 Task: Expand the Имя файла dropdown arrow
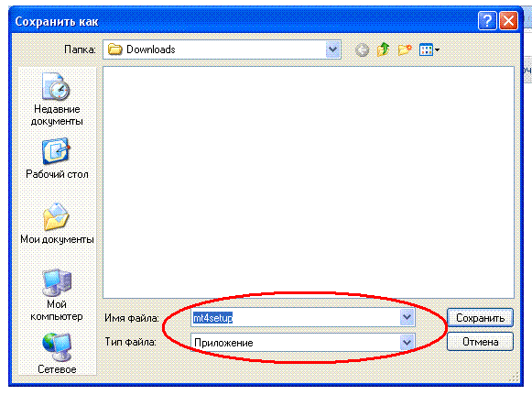(x=407, y=318)
